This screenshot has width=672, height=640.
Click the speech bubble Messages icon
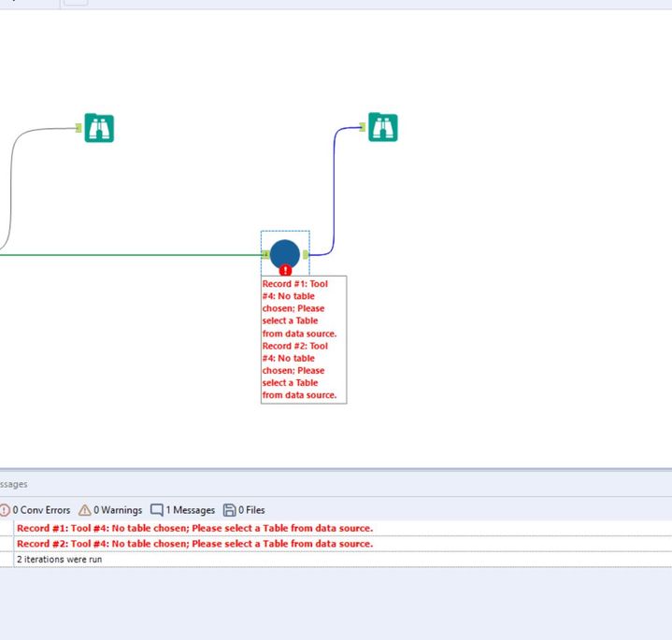tap(157, 510)
